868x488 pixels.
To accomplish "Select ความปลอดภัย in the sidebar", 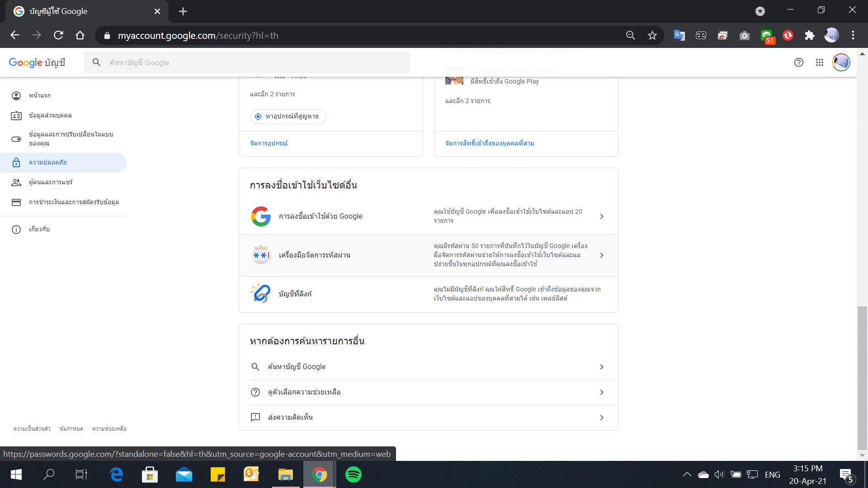I will [63, 162].
